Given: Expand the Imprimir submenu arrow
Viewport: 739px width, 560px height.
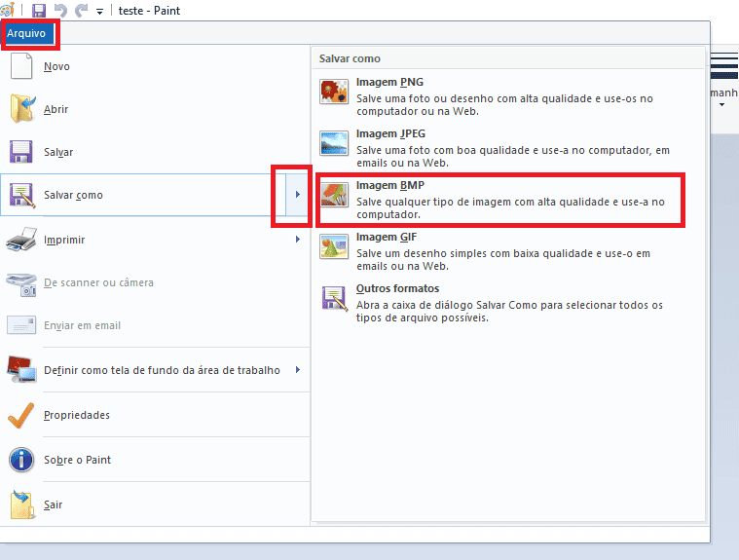Looking at the screenshot, I should point(297,239).
